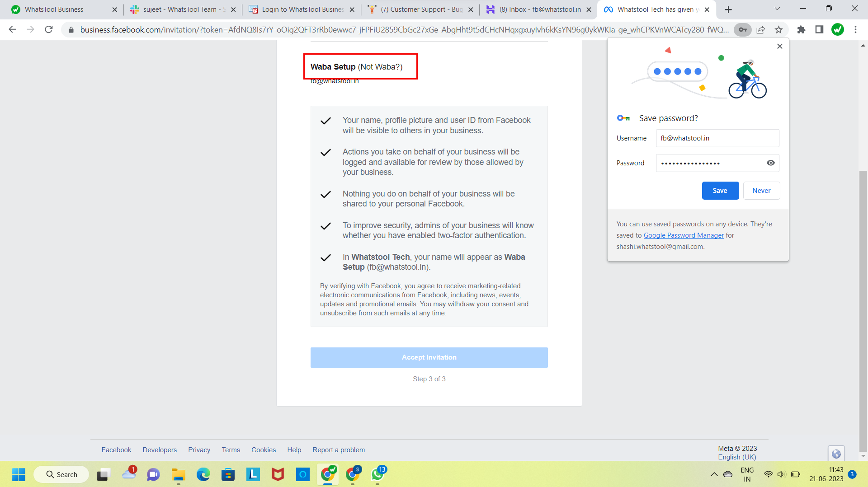
Task: Open the Extensions puzzle menu
Action: pos(801,30)
